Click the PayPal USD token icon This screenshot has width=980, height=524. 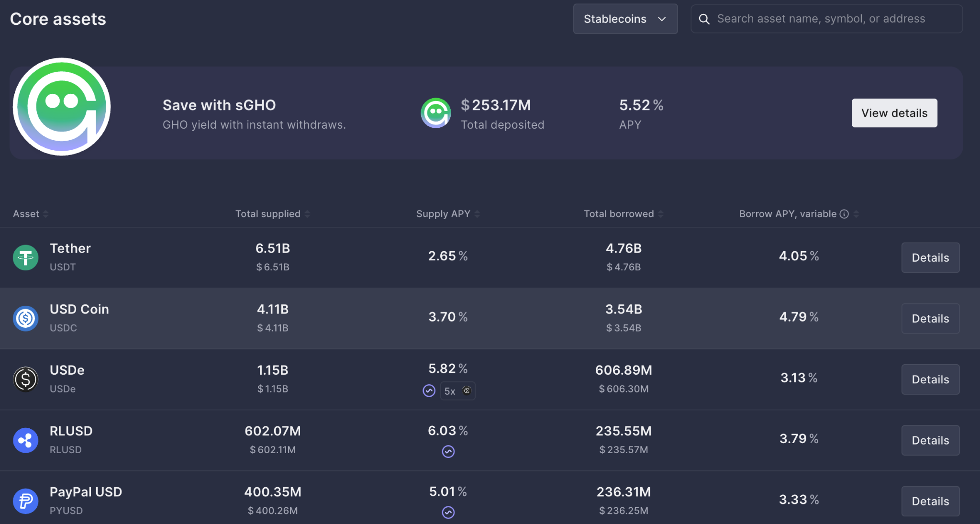click(25, 501)
